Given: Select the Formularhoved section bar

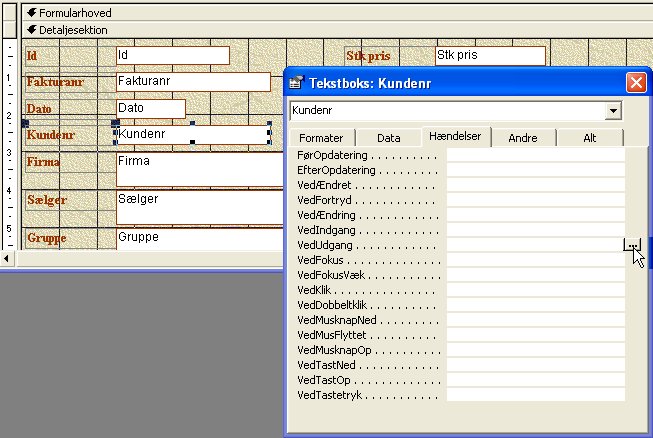Looking at the screenshot, I should pyautogui.click(x=337, y=13).
